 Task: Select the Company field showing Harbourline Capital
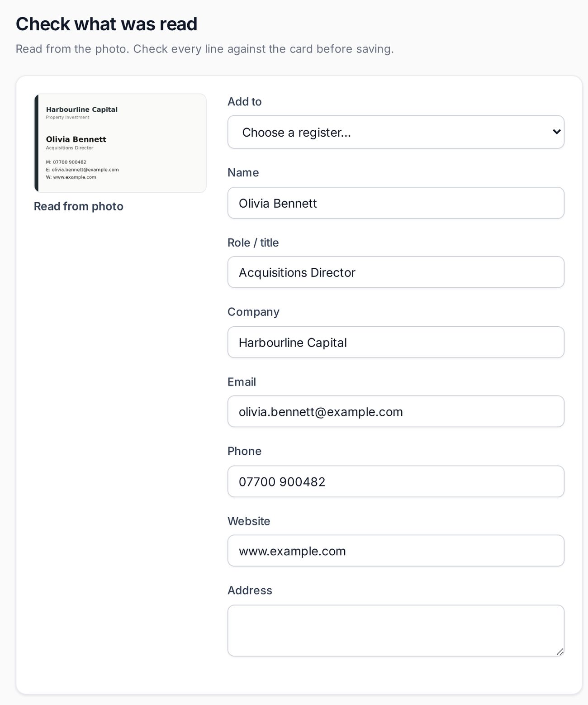(x=396, y=342)
